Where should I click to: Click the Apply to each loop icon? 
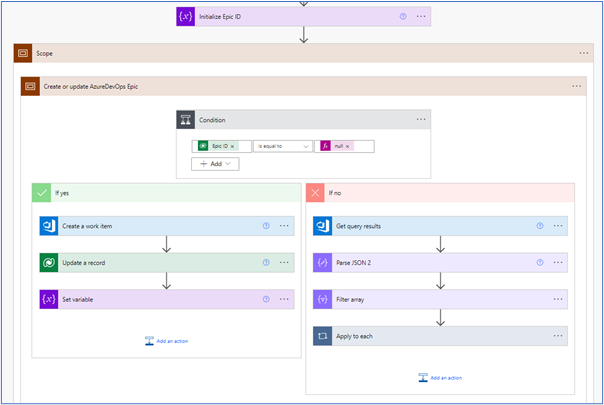(322, 336)
